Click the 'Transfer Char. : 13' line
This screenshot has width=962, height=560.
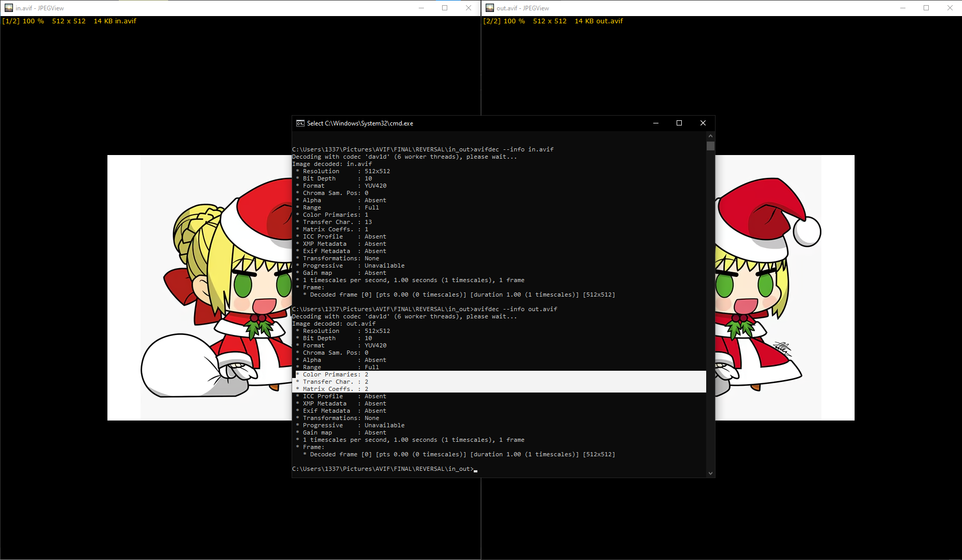tap(334, 222)
